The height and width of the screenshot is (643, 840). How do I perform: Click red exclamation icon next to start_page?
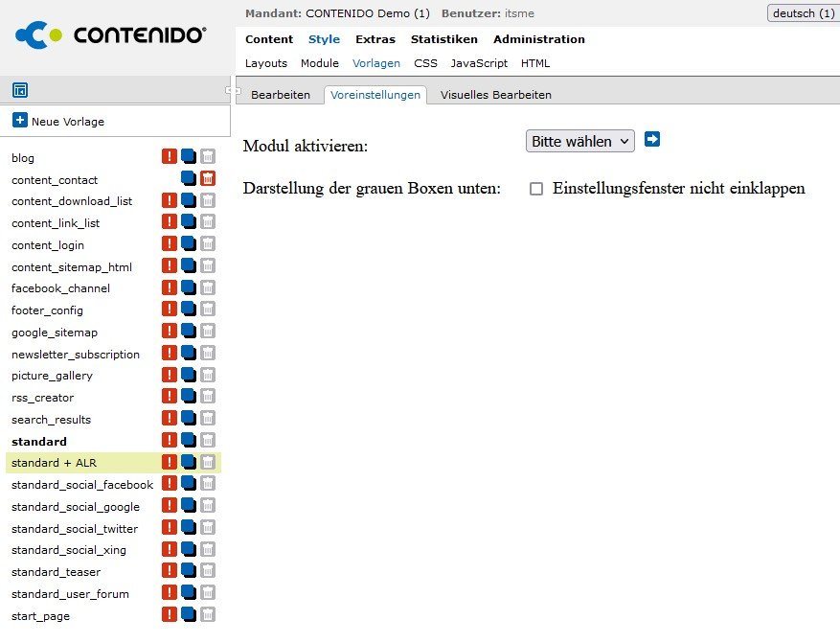(x=170, y=615)
